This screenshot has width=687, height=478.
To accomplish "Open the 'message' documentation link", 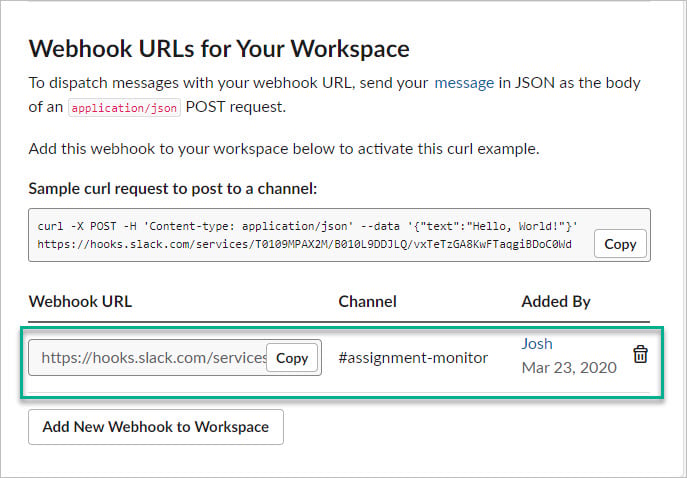I will tap(464, 83).
